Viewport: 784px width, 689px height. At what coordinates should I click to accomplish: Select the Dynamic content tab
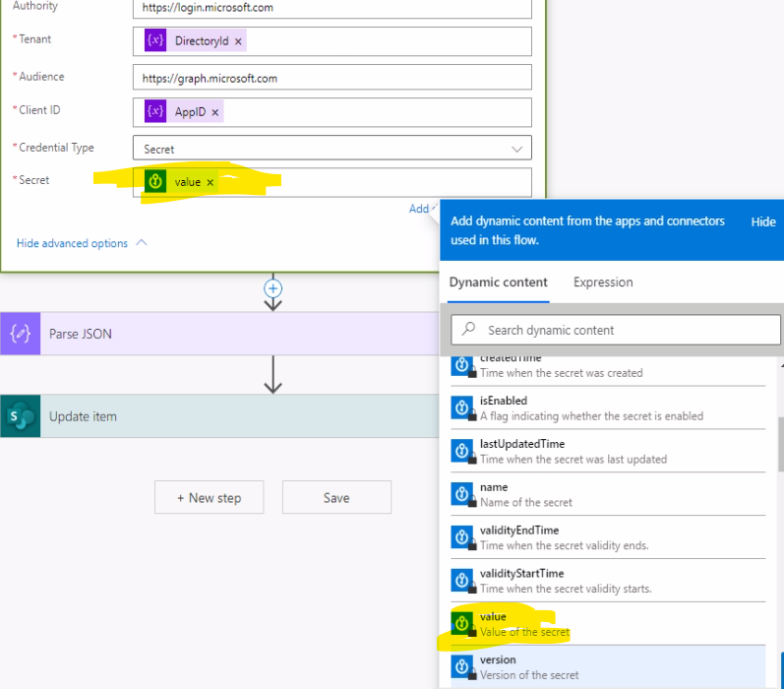(498, 282)
